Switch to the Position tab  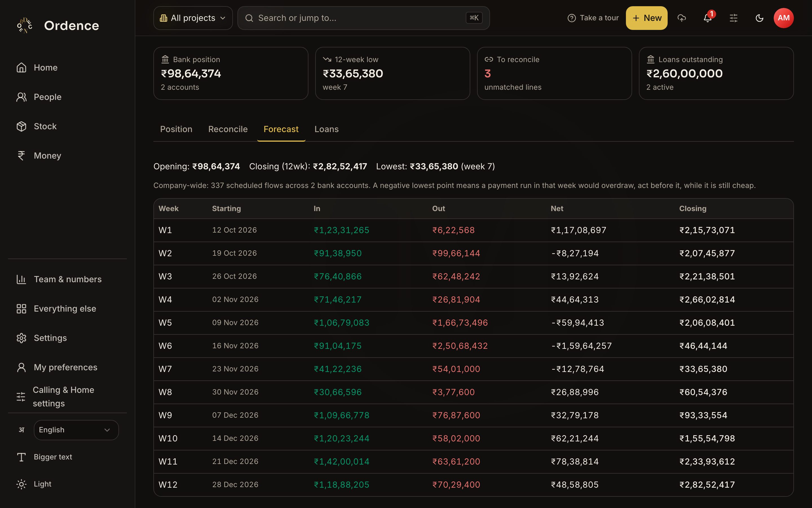(176, 129)
